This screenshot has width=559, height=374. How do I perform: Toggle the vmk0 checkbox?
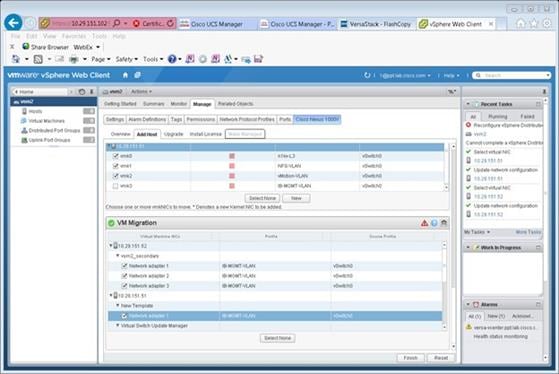click(116, 156)
